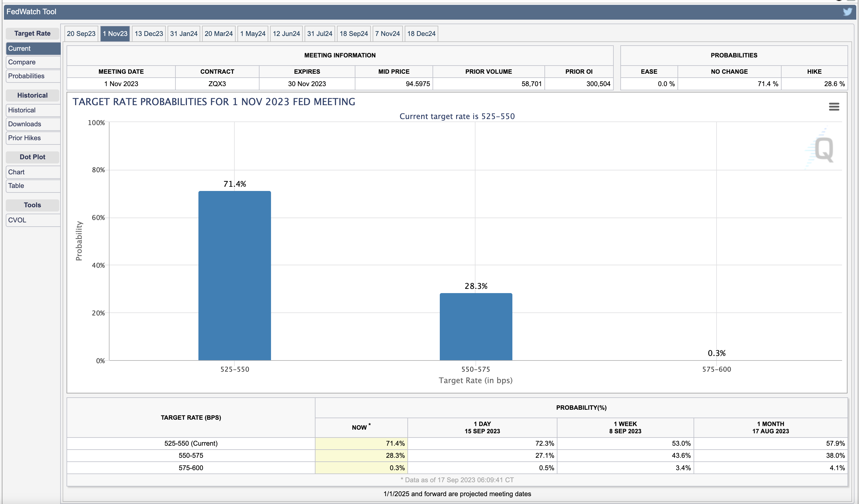859x504 pixels.
Task: Open the Dot Plot Table item
Action: click(16, 186)
